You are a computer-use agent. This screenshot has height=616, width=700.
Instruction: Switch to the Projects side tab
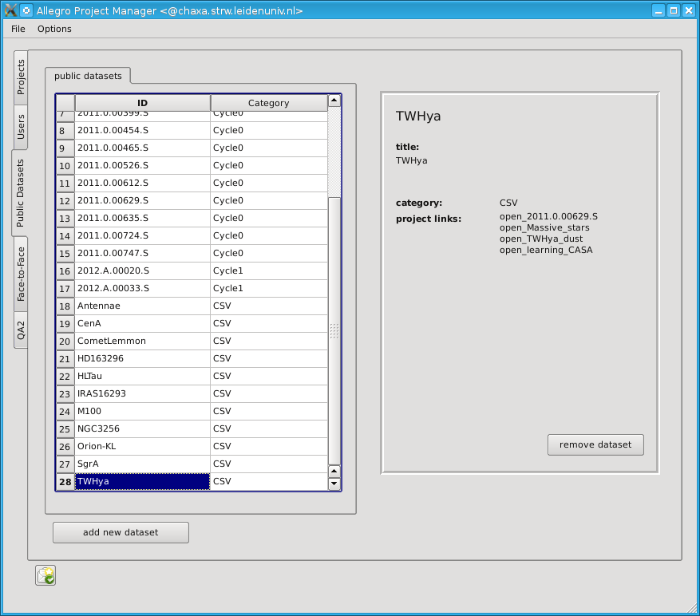(21, 77)
